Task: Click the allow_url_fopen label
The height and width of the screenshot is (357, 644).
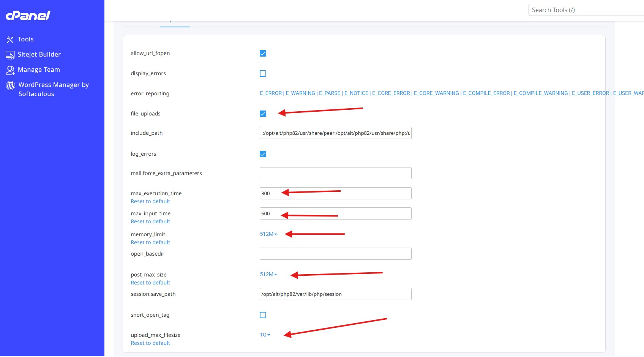Action: [150, 54]
